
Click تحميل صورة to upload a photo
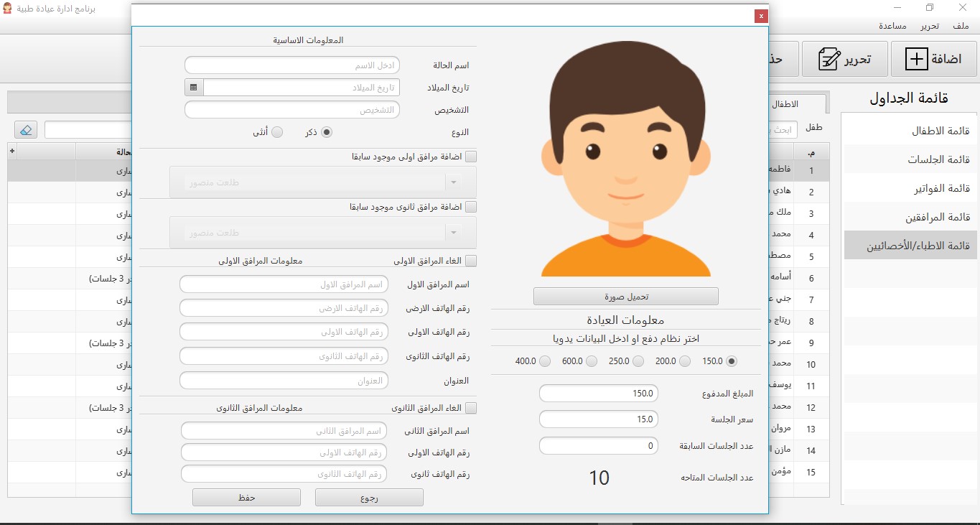[625, 296]
